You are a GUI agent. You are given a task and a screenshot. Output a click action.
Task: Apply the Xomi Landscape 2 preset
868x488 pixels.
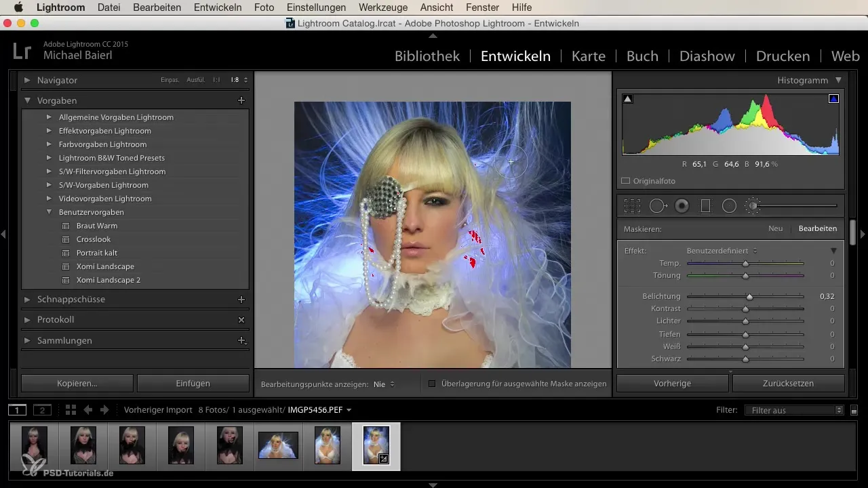(108, 280)
